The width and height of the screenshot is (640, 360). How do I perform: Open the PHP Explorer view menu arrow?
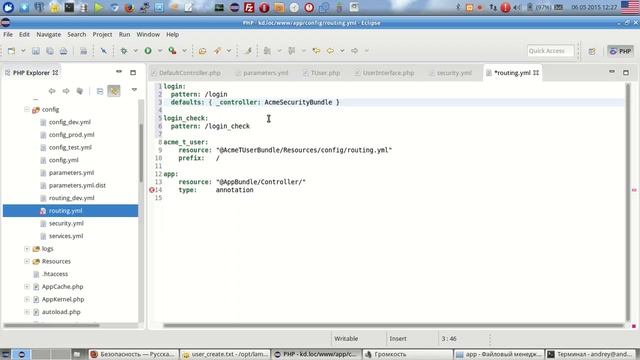(134, 90)
